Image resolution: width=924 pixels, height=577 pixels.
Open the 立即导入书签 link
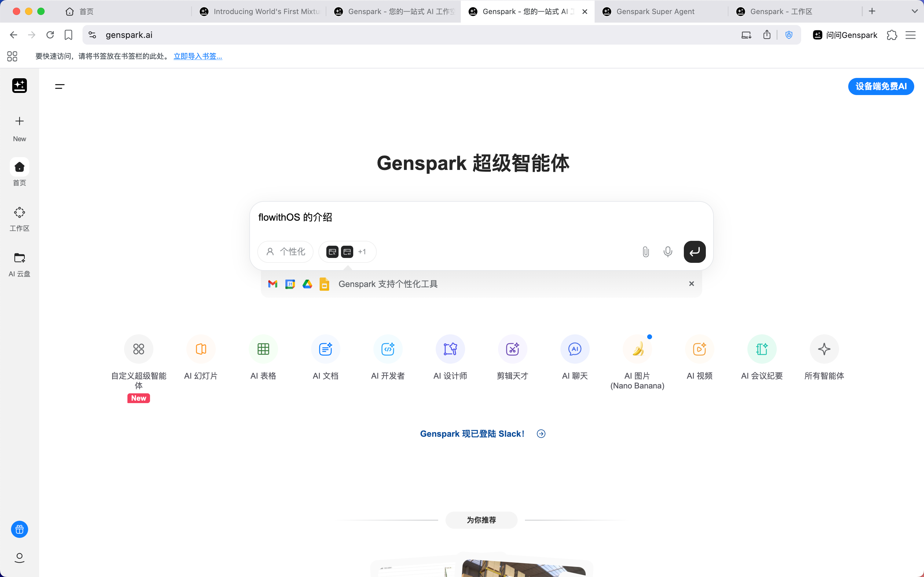pos(198,56)
